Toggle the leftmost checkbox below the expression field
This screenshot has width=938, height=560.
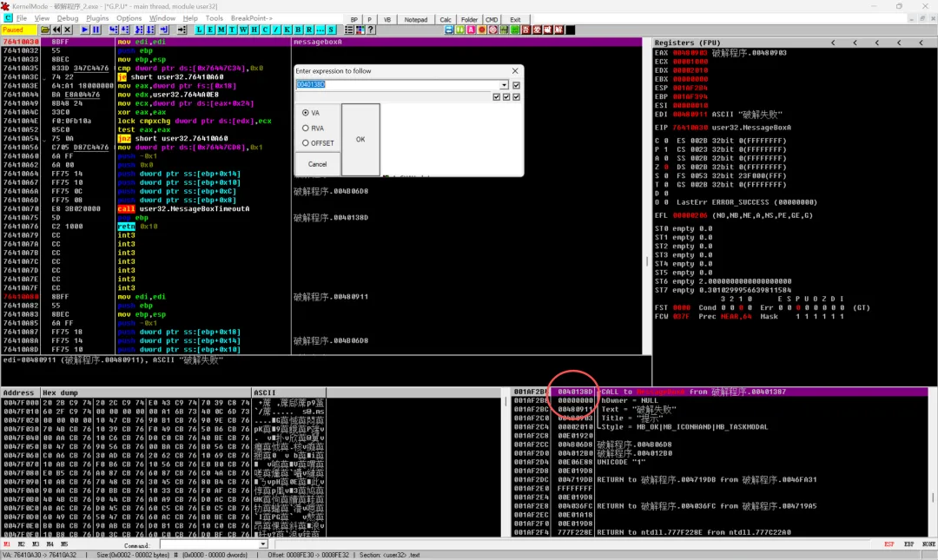(496, 96)
